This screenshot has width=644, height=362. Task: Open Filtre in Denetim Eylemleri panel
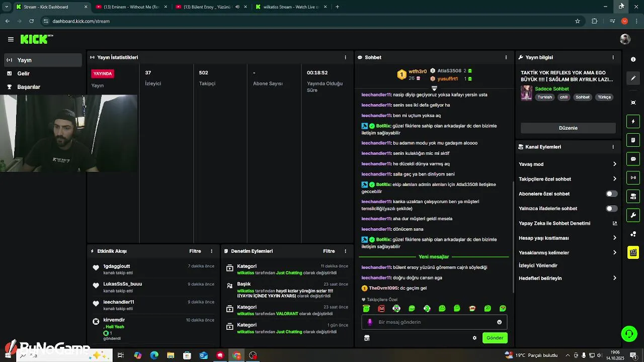(329, 251)
